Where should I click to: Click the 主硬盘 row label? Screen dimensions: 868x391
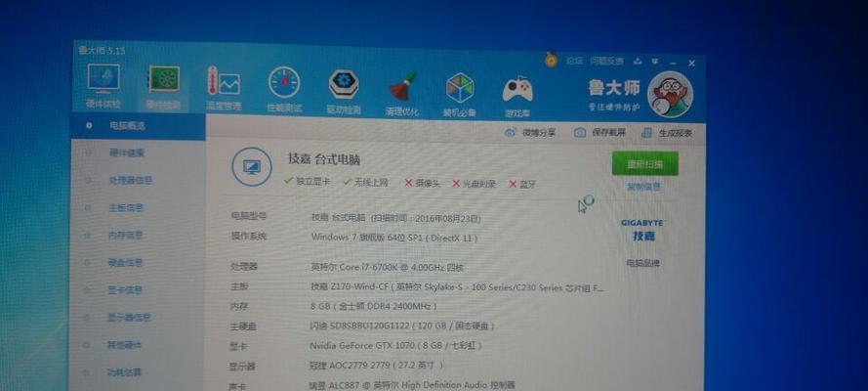tap(243, 326)
